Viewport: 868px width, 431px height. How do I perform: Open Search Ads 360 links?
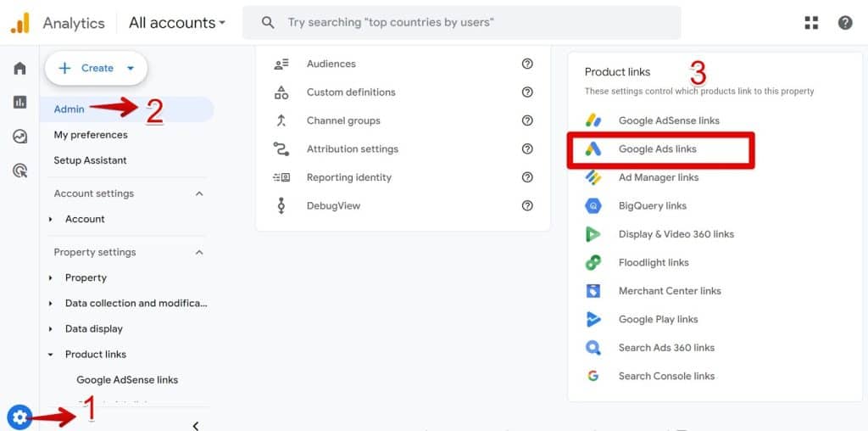coord(666,348)
